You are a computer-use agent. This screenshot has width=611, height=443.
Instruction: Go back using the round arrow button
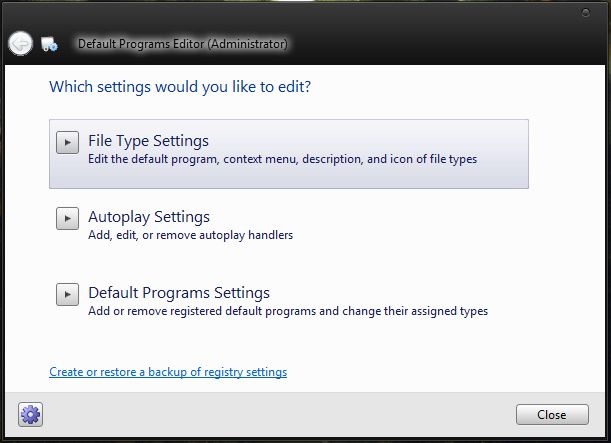pos(20,43)
